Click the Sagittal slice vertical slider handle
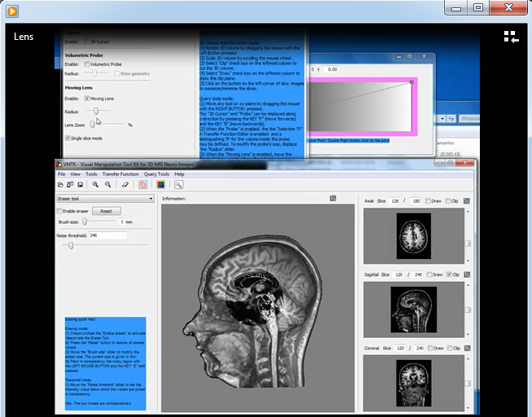The width and height of the screenshot is (532, 417). tap(468, 309)
